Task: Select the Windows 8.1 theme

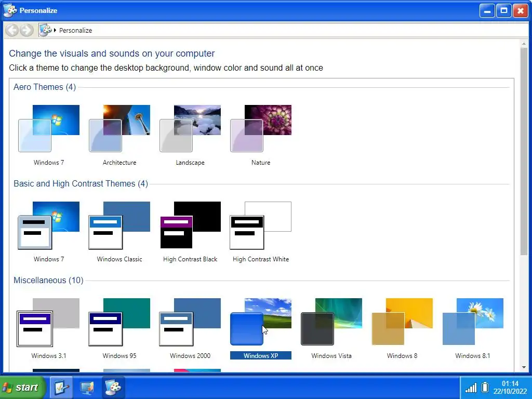Action: point(473,328)
